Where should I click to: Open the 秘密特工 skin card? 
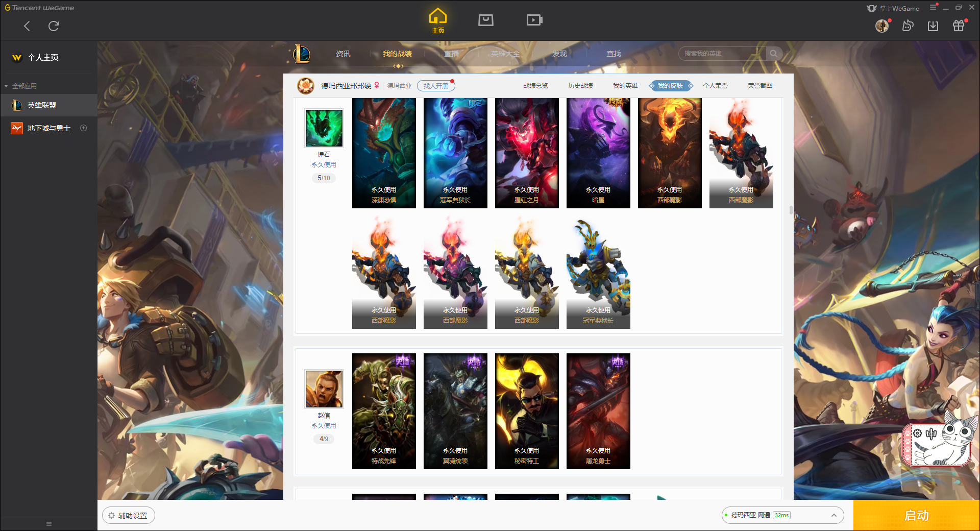click(x=527, y=411)
